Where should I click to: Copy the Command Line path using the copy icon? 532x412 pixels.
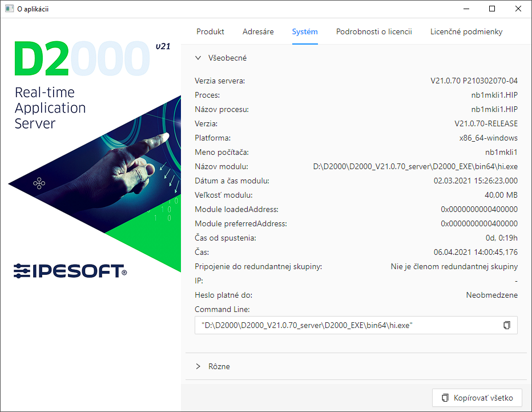click(x=506, y=325)
